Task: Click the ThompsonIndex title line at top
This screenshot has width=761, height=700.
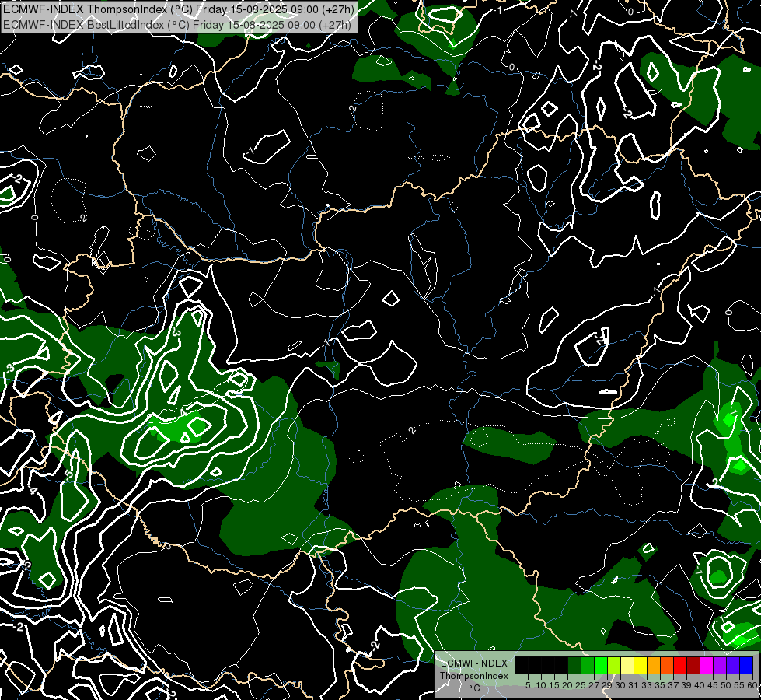Action: [178, 9]
